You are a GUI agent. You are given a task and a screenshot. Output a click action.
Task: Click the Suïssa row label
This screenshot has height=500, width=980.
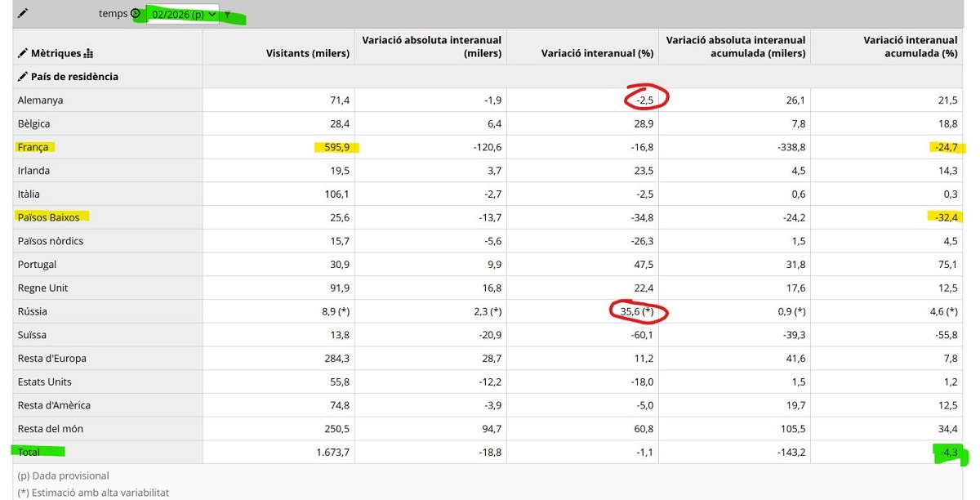coord(33,335)
